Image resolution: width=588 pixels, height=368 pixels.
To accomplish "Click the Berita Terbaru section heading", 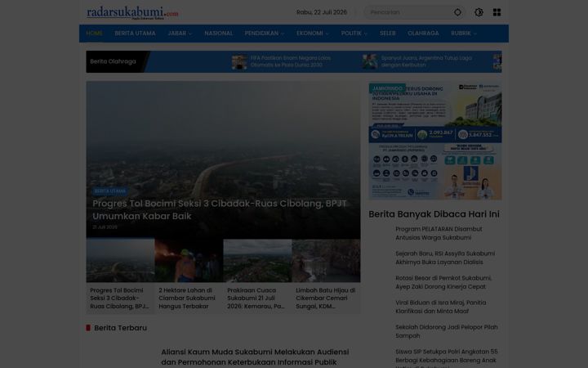I will point(120,328).
